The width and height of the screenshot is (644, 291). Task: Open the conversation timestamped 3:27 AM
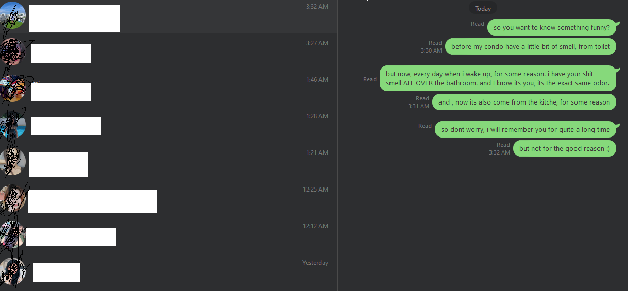tap(168, 53)
